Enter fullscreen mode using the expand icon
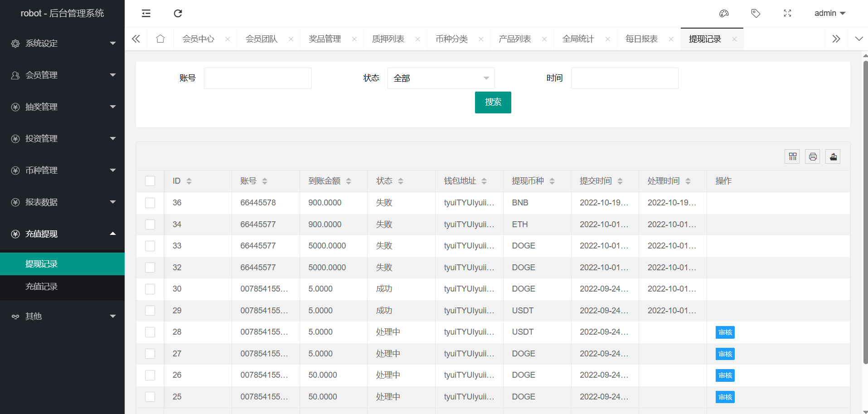868x414 pixels. [x=787, y=14]
